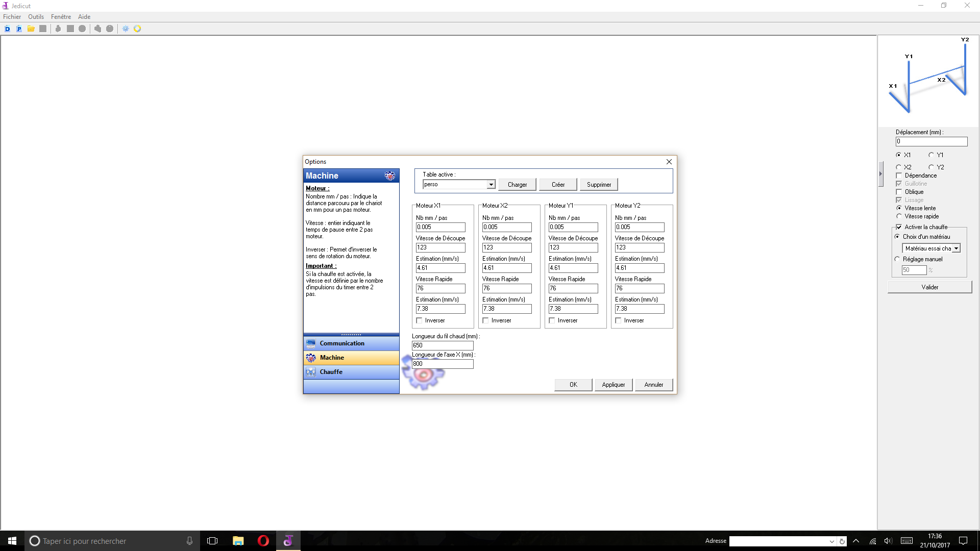Expand the Table active dropdown
Viewport: 980px width, 551px height.
[x=491, y=185]
